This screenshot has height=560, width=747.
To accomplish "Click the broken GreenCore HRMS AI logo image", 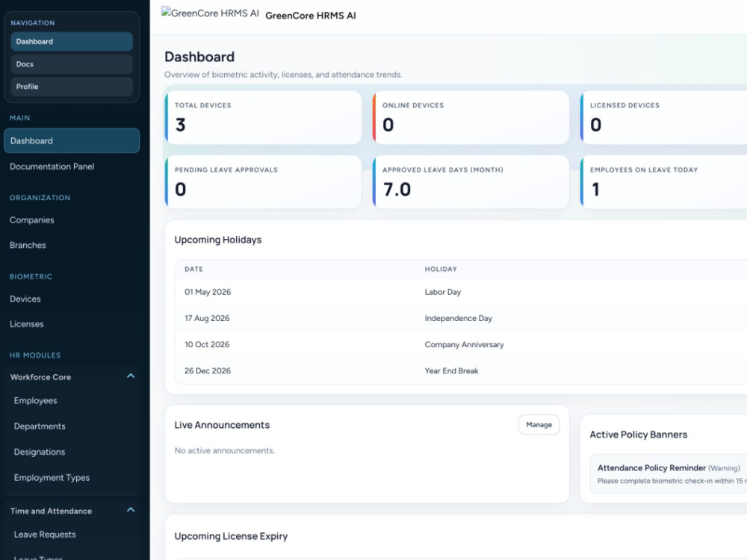I will click(210, 13).
